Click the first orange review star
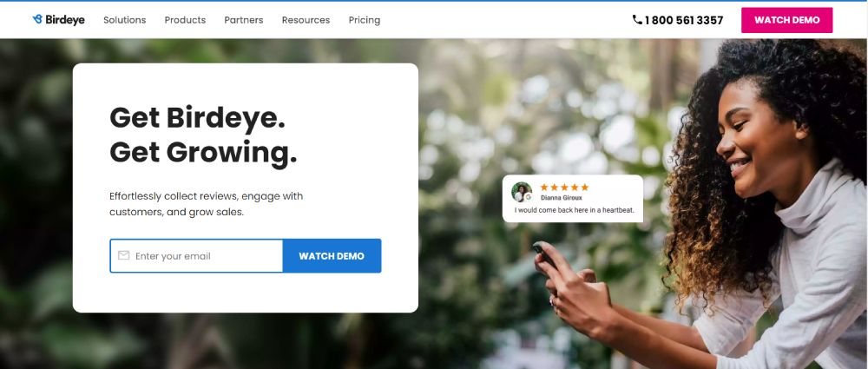 [544, 188]
